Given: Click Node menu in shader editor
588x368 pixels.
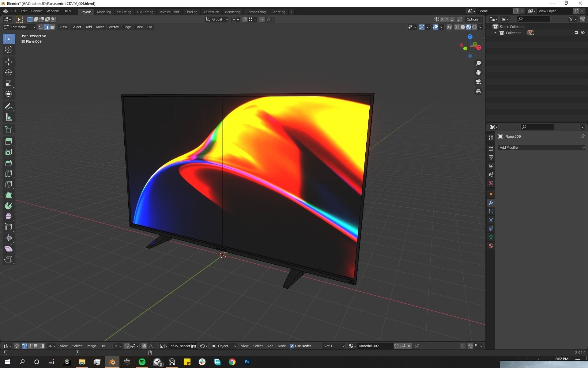Looking at the screenshot, I should point(281,346).
